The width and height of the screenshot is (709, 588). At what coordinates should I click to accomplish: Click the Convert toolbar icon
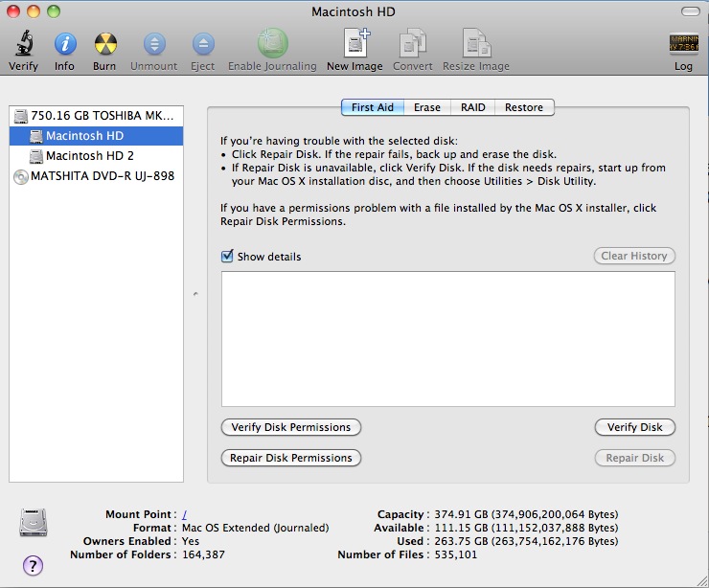click(x=412, y=43)
